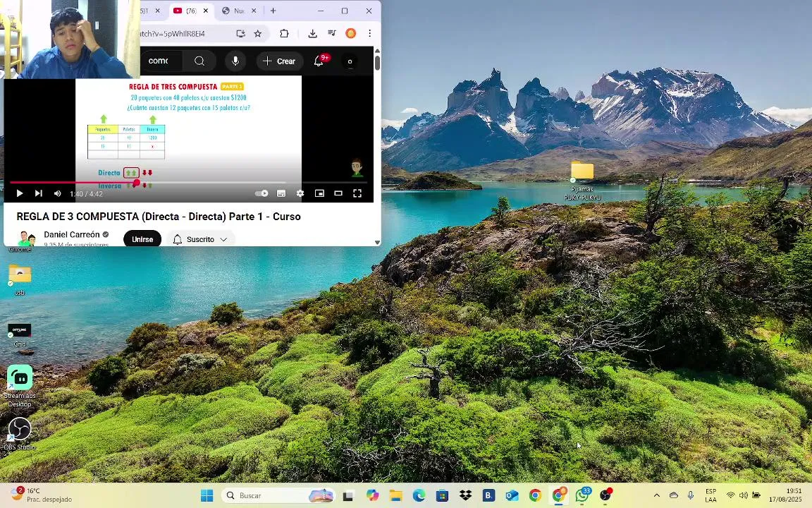
Task: Open the OneDrive cloud tray icon
Action: [674, 495]
